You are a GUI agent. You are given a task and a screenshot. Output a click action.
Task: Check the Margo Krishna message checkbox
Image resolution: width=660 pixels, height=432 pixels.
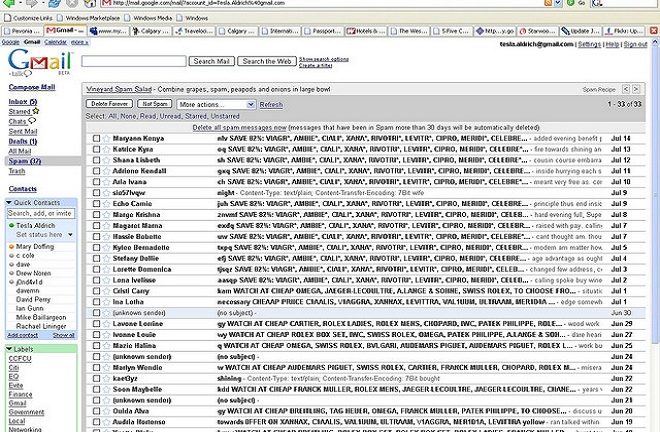coord(96,215)
